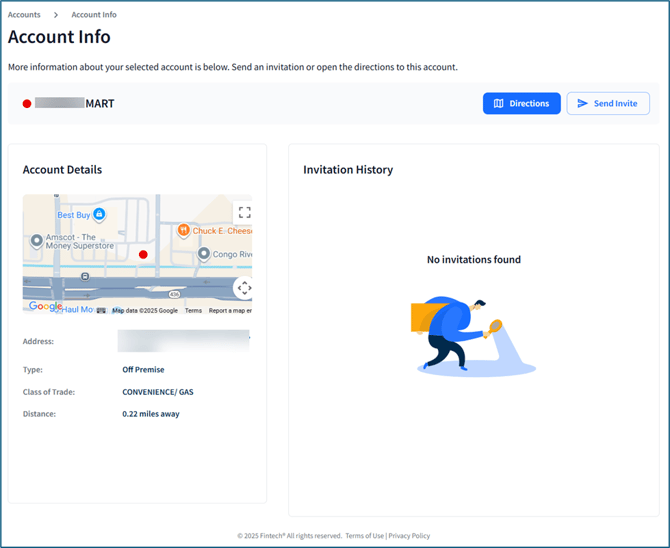670x548 pixels.
Task: Click the bus stop icon on map
Action: tap(85, 276)
